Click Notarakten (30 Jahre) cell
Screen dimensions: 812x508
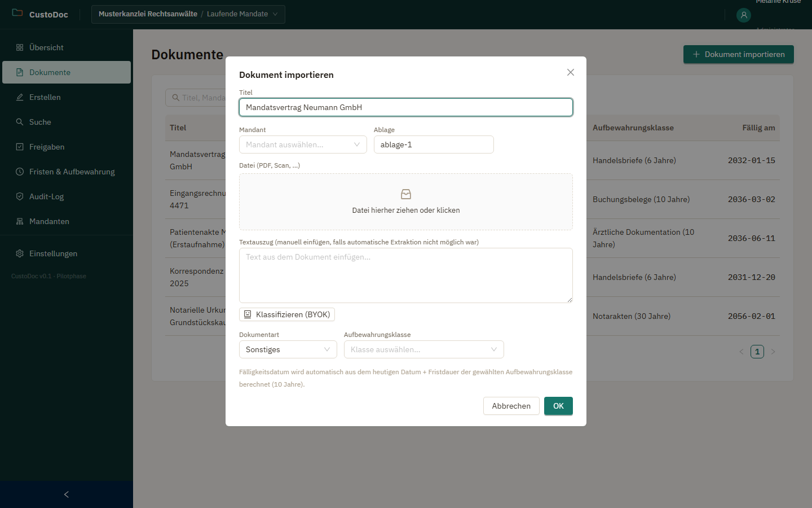click(632, 316)
